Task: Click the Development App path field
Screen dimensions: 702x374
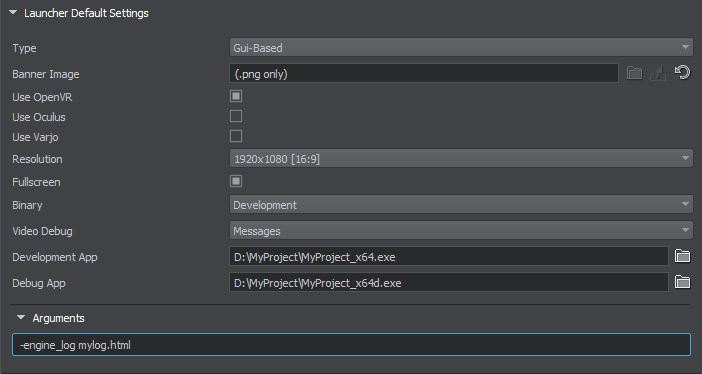Action: coord(449,257)
